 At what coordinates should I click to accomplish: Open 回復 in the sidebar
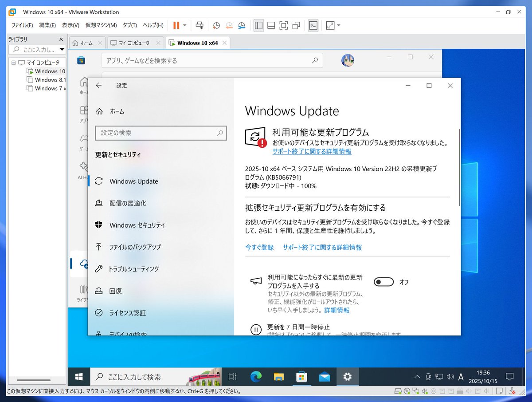pyautogui.click(x=161, y=291)
